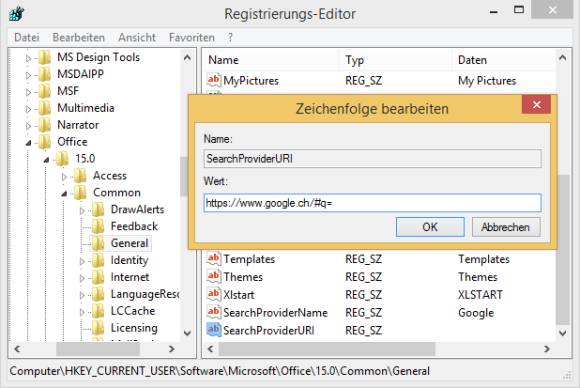Click the Templates string value icon
Image resolution: width=580 pixels, height=388 pixels.
213,259
